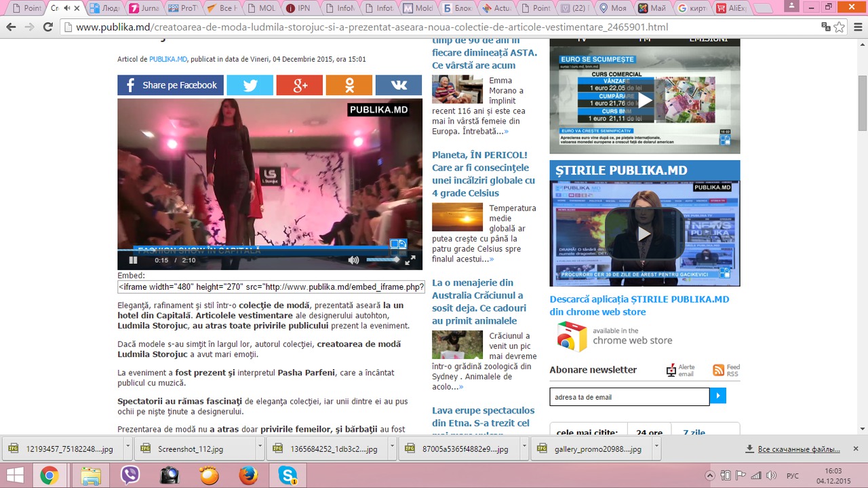Viewport: 868px width, 488px height.
Task: Play the Euro se scumpește video
Action: click(644, 100)
